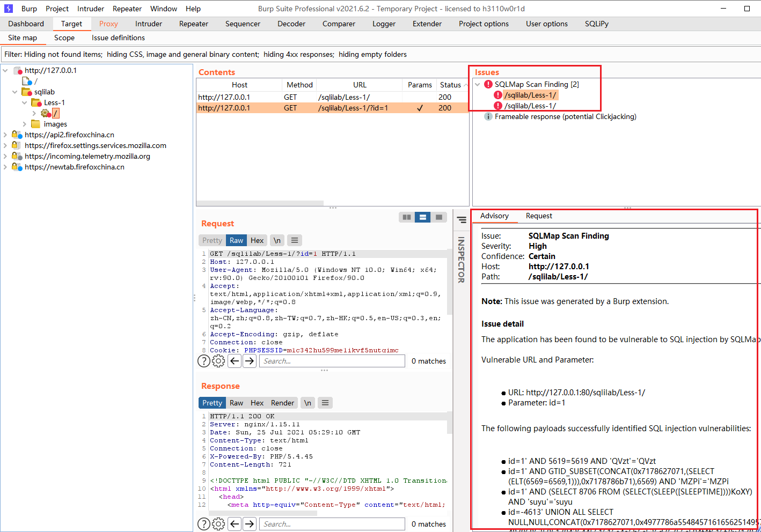Image resolution: width=761 pixels, height=532 pixels.
Task: Go to previous match in Request search
Action: pyautogui.click(x=235, y=361)
